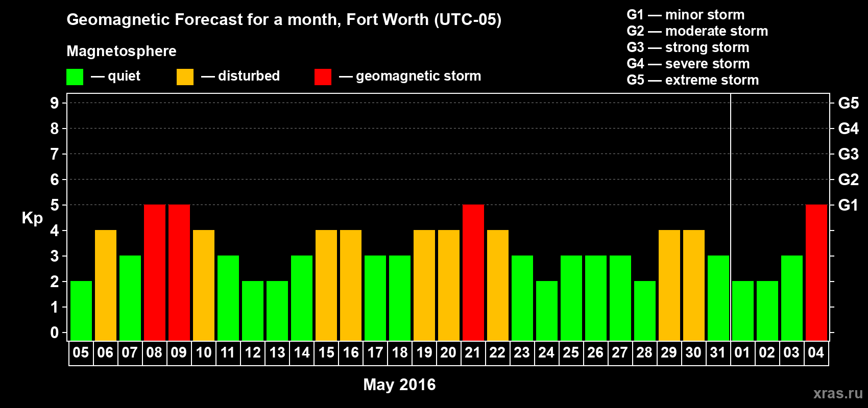Click the '— geomagnetic storm' legend label
This screenshot has width=868, height=408.
coord(410,76)
